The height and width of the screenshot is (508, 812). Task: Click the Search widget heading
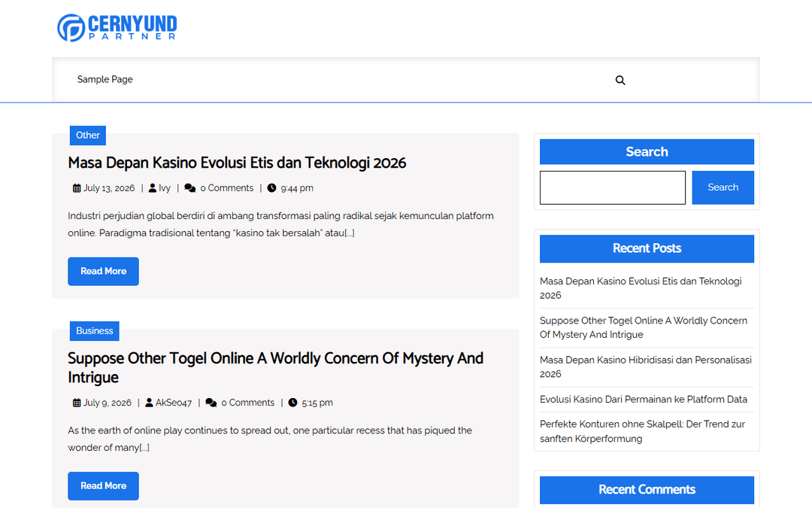647,152
